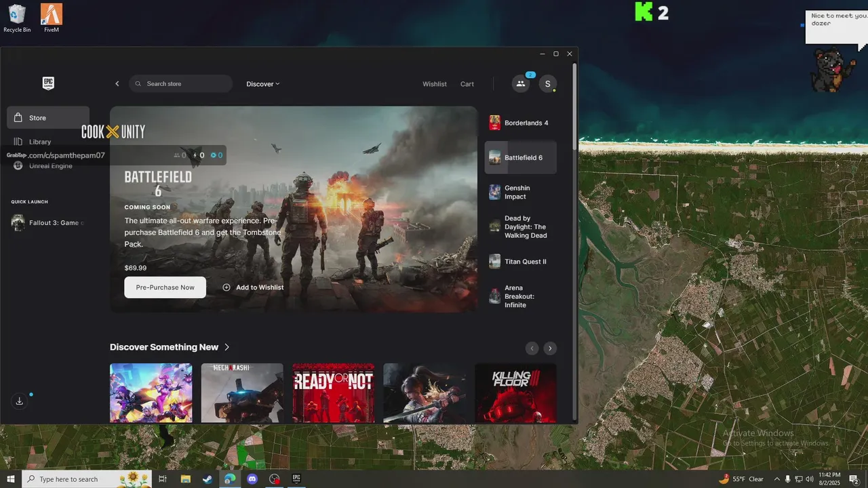Image resolution: width=868 pixels, height=488 pixels.
Task: Go to the next Discover carousel page
Action: point(550,348)
